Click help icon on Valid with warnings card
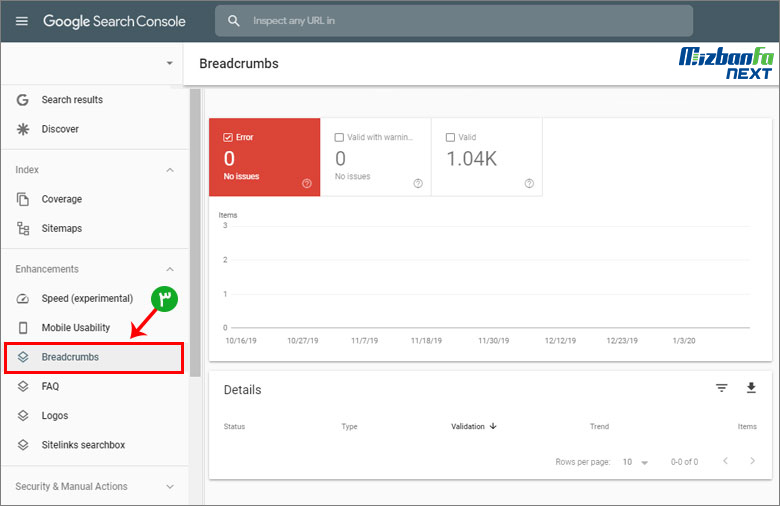The height and width of the screenshot is (506, 780). tap(418, 184)
